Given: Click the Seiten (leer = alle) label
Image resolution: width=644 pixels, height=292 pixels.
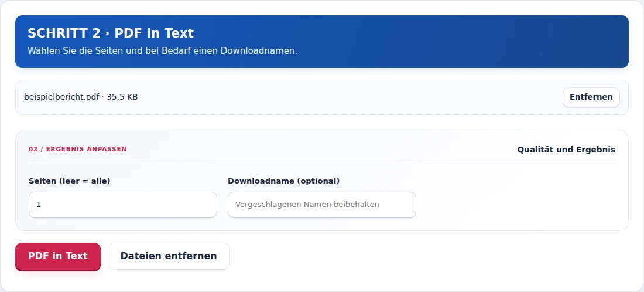Looking at the screenshot, I should 70,181.
